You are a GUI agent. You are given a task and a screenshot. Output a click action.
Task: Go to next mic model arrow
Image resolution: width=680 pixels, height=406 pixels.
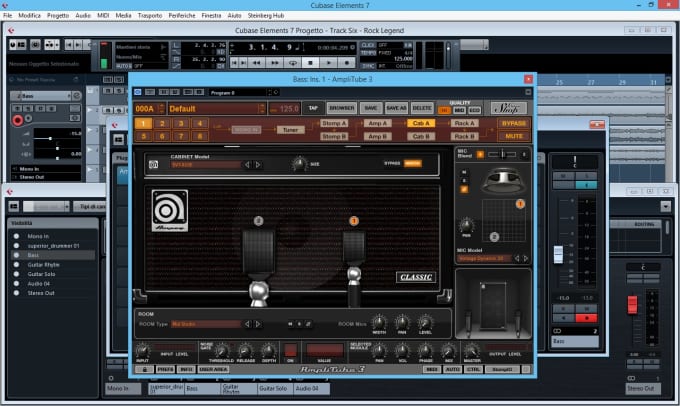(x=526, y=259)
